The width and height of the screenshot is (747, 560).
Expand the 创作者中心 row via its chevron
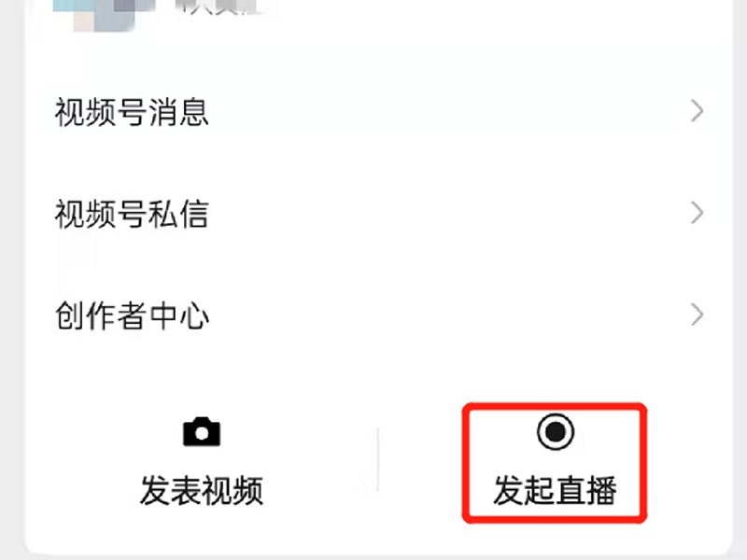pyautogui.click(x=697, y=315)
